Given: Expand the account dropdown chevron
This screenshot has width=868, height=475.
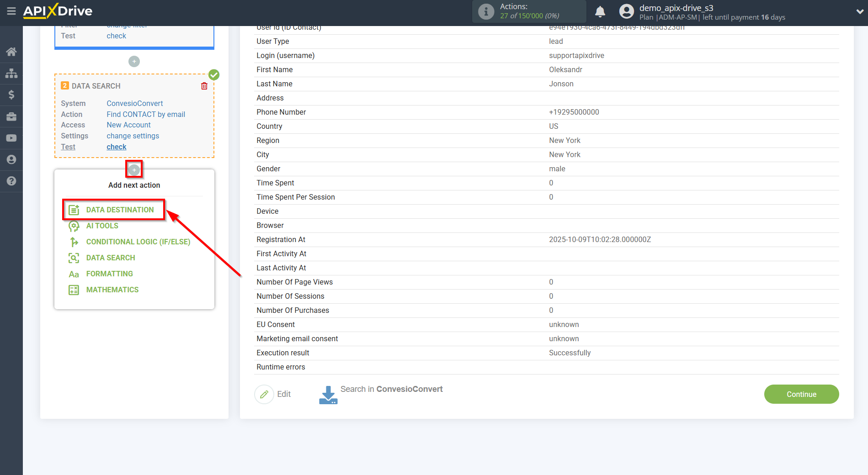Looking at the screenshot, I should pyautogui.click(x=859, y=12).
